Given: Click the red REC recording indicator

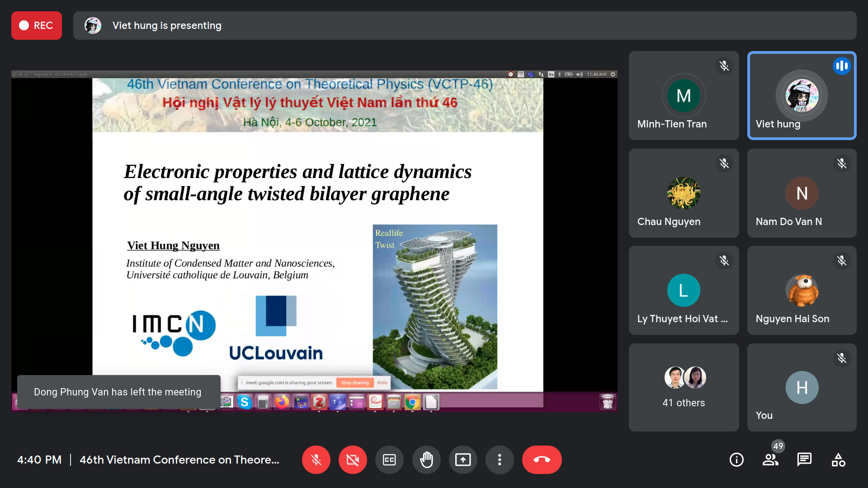Looking at the screenshot, I should point(36,25).
